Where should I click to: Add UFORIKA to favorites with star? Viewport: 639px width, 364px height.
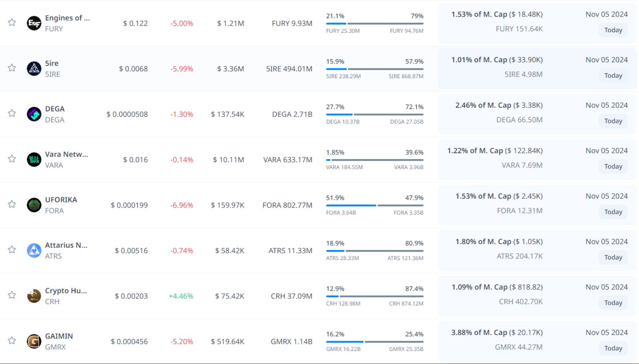pyautogui.click(x=12, y=204)
